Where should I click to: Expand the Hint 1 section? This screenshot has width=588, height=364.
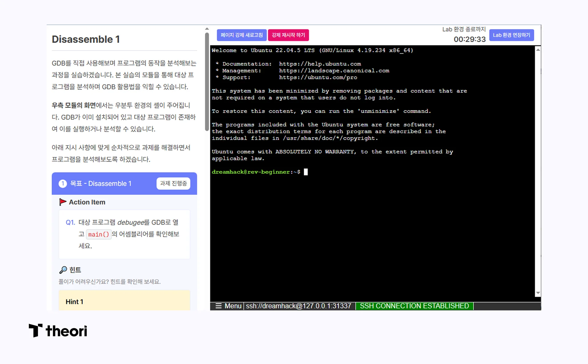[74, 302]
